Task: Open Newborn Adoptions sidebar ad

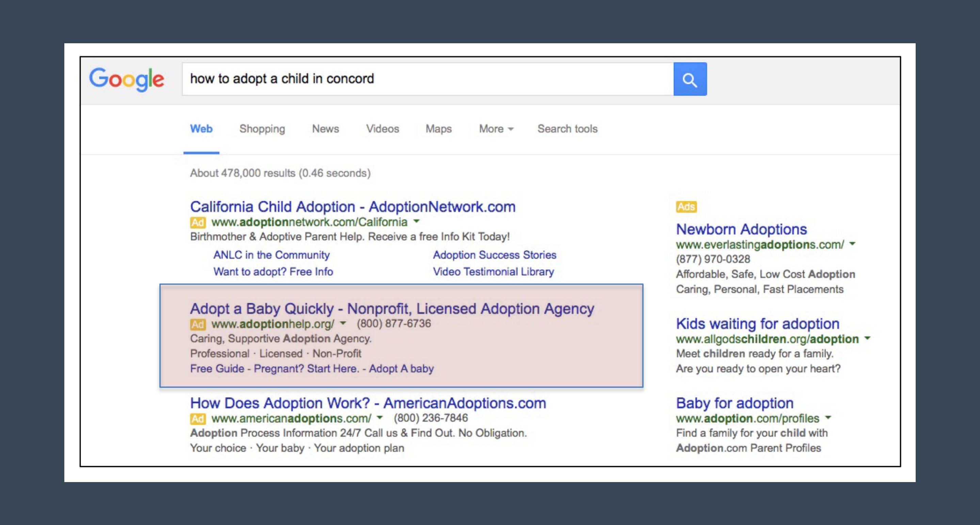Action: (741, 229)
